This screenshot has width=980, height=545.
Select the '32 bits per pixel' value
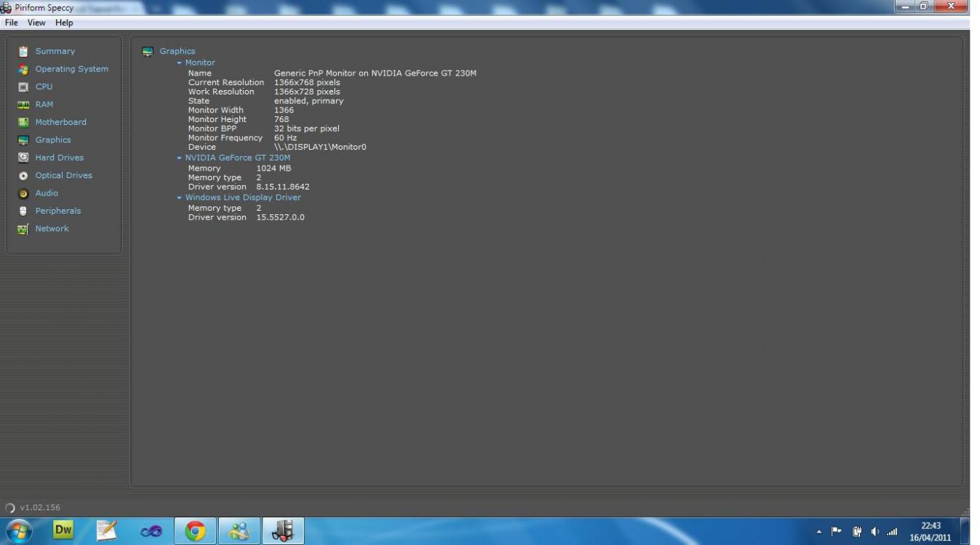[307, 129]
